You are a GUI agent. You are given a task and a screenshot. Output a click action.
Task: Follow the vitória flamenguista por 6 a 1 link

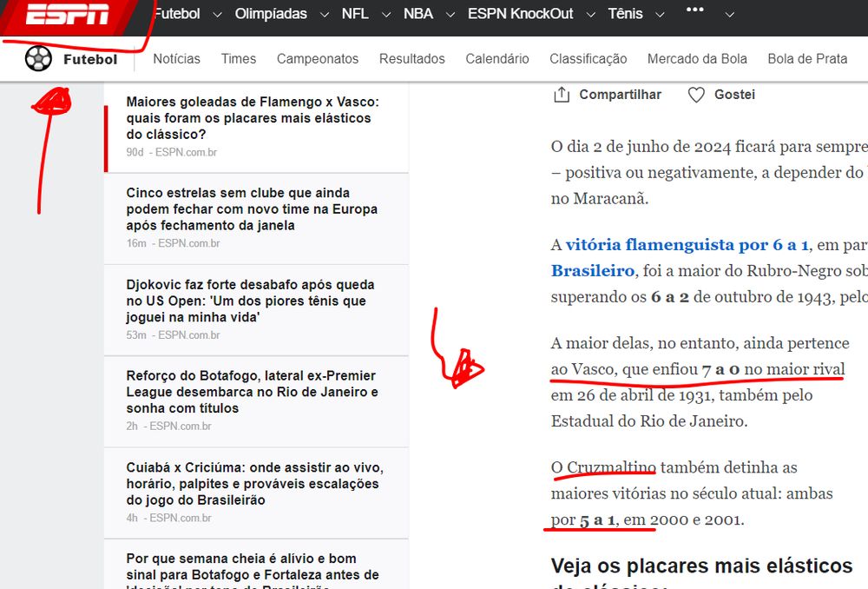(x=687, y=245)
